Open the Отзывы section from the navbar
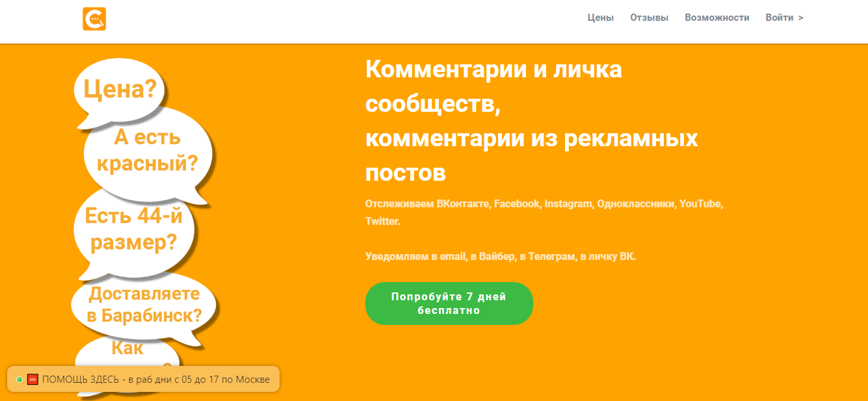Image resolution: width=868 pixels, height=401 pixels. pos(649,18)
